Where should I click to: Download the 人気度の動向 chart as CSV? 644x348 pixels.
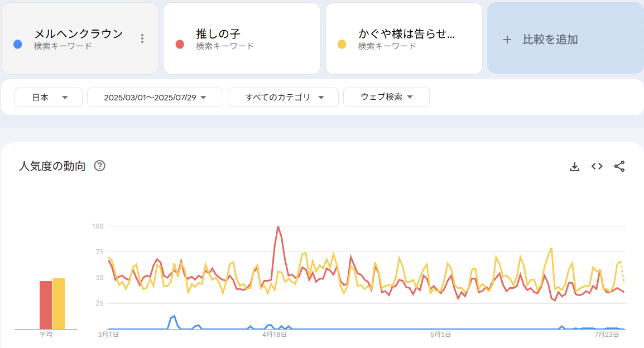coord(574,166)
